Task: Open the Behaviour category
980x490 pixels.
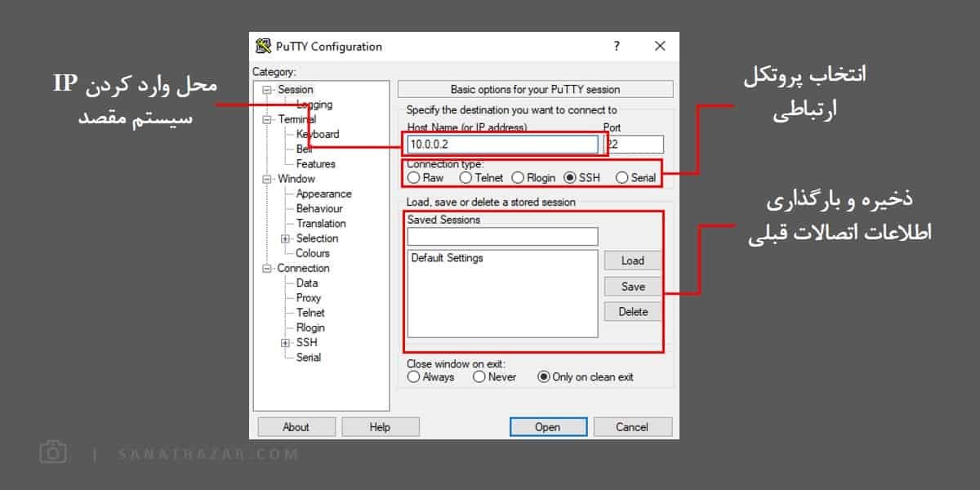Action: tap(319, 208)
